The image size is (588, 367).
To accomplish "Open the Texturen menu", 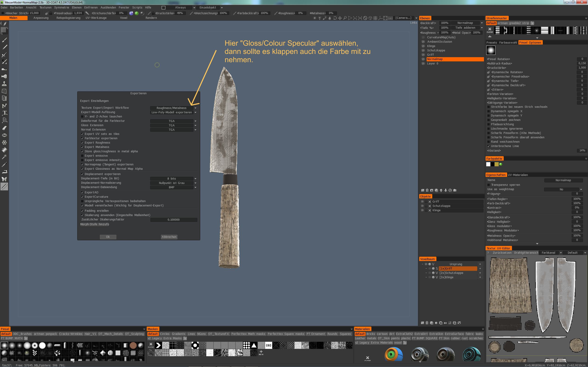I will point(45,8).
